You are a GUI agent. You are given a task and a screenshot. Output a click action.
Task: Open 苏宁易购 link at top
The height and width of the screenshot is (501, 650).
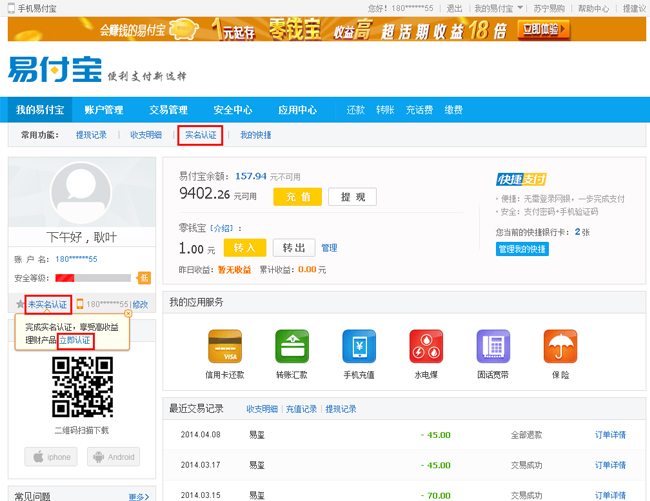click(x=549, y=8)
